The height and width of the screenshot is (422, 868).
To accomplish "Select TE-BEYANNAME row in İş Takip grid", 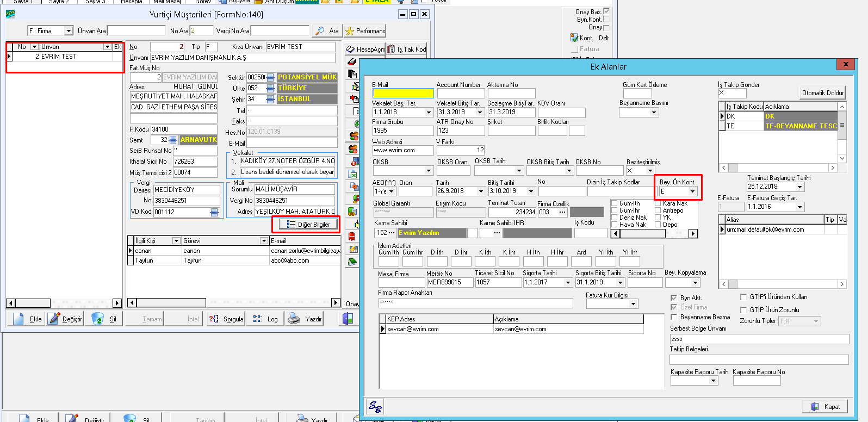I will tap(778, 126).
